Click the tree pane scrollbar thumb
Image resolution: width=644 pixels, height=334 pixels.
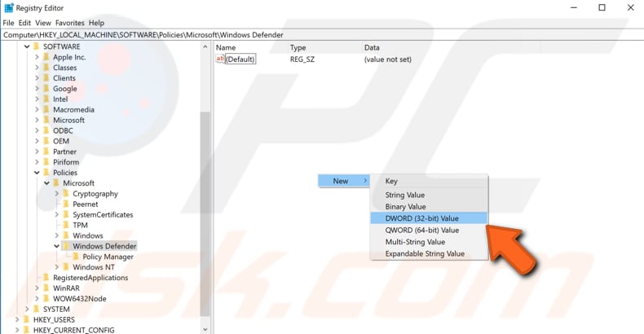click(x=205, y=213)
